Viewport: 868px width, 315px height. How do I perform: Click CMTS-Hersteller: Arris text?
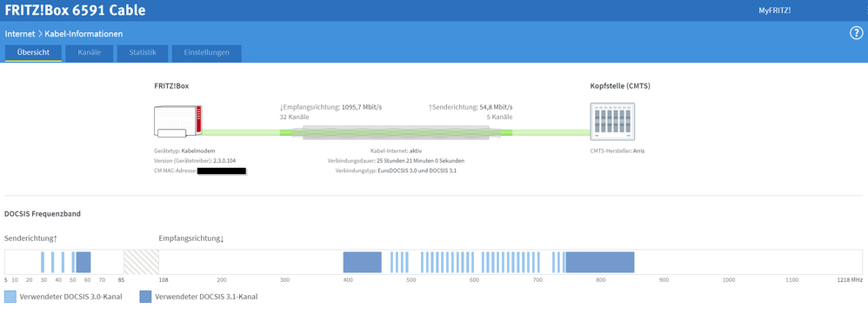618,151
